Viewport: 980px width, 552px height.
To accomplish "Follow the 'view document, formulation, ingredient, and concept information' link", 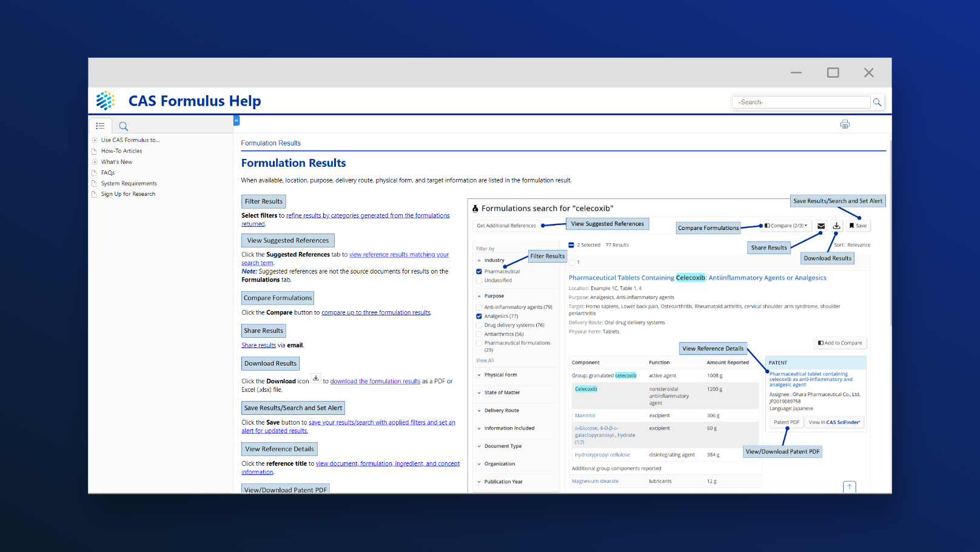I will tap(388, 464).
